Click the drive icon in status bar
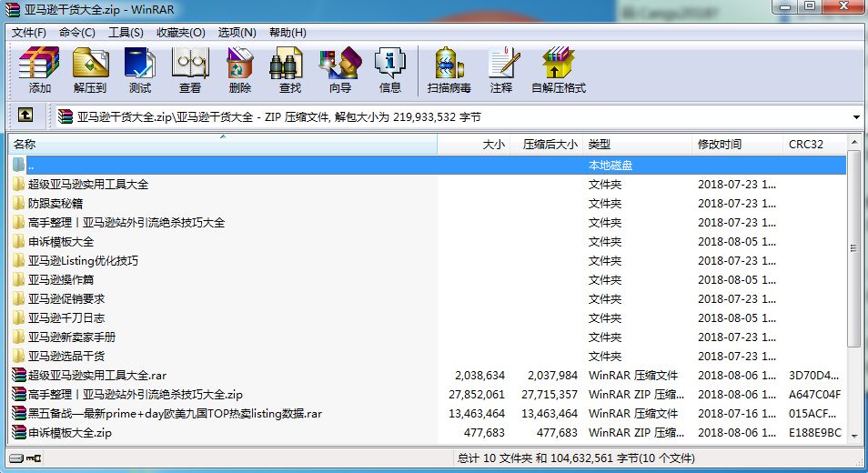868x473 pixels. tap(16, 458)
